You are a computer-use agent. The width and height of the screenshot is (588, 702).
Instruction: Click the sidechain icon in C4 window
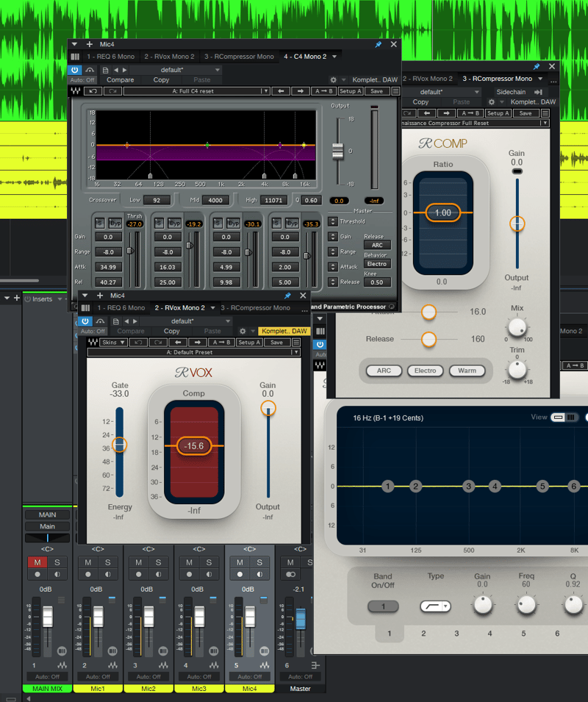click(x=90, y=70)
